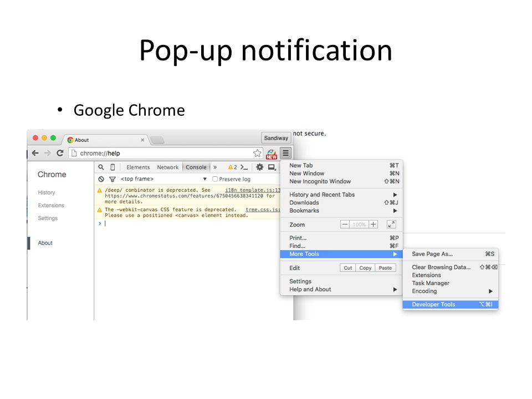
Task: Choose Save Page As...
Action: pos(451,254)
